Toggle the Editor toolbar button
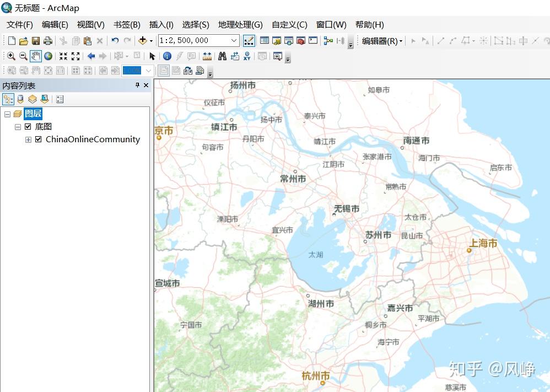 [249, 41]
